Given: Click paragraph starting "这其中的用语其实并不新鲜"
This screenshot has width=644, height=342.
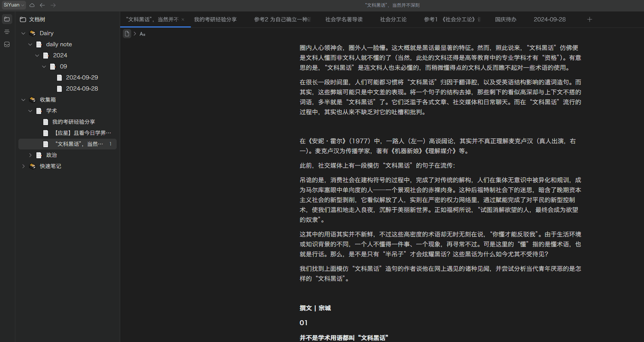Looking at the screenshot, I should 440,244.
